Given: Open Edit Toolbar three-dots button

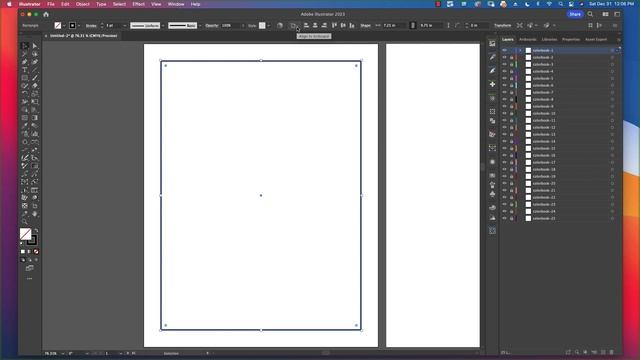Looking at the screenshot, I should (29, 279).
